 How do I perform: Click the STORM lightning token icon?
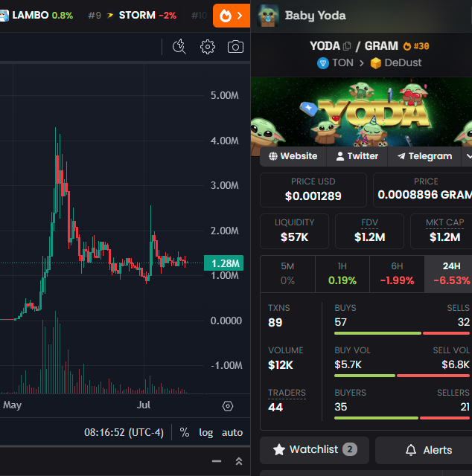tap(110, 15)
